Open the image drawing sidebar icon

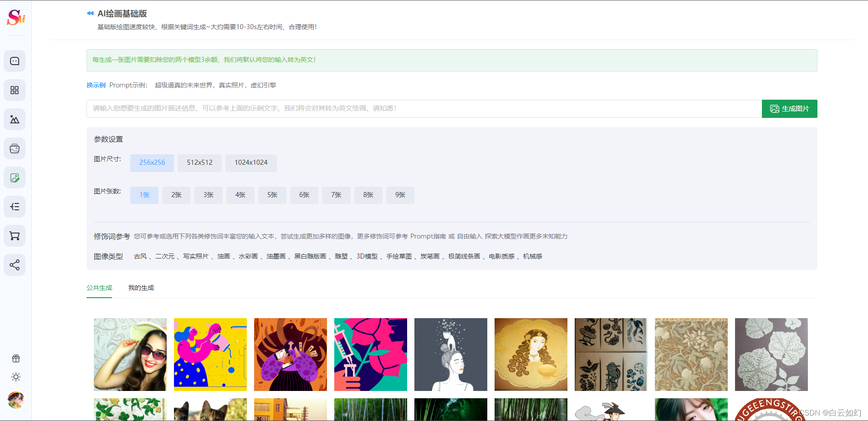click(x=15, y=119)
